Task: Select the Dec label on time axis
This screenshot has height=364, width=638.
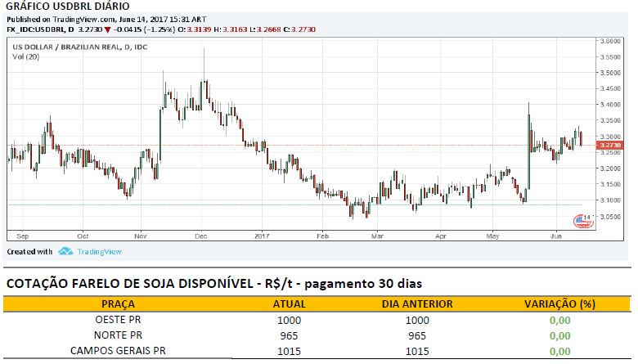Action: coord(200,234)
